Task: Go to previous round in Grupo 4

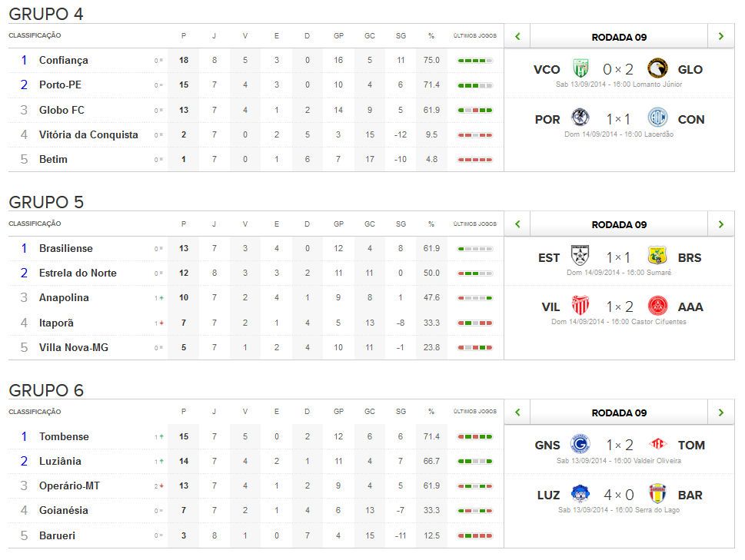Action: (517, 36)
